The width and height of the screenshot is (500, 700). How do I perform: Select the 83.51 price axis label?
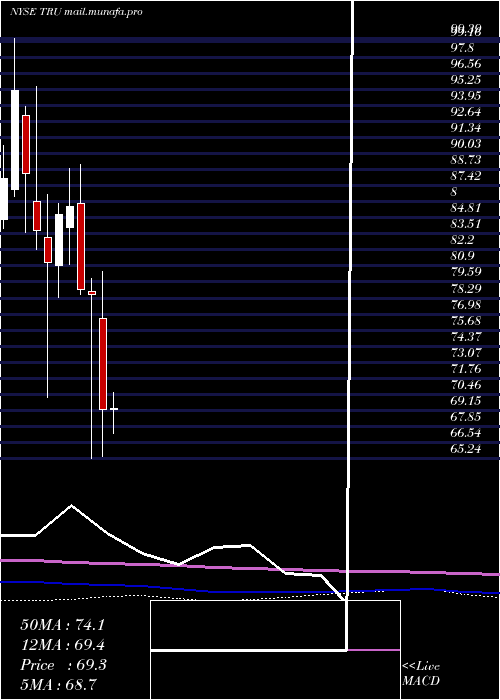coord(466,225)
